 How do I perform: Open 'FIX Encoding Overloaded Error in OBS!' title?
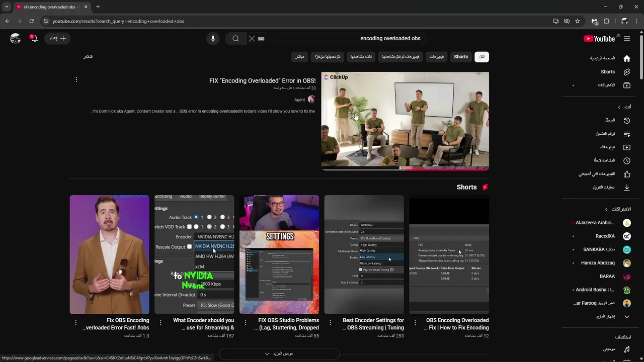[x=263, y=80]
